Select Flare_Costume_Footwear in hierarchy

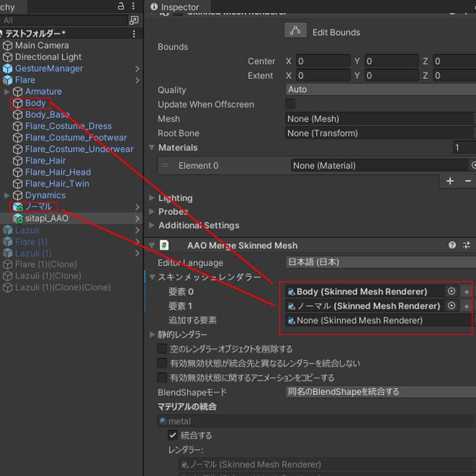click(x=76, y=138)
